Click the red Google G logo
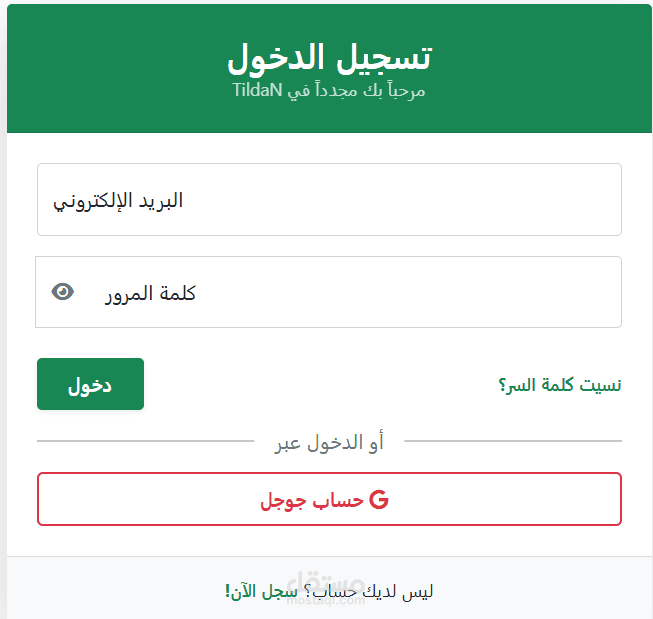The height and width of the screenshot is (619, 653). 378,500
